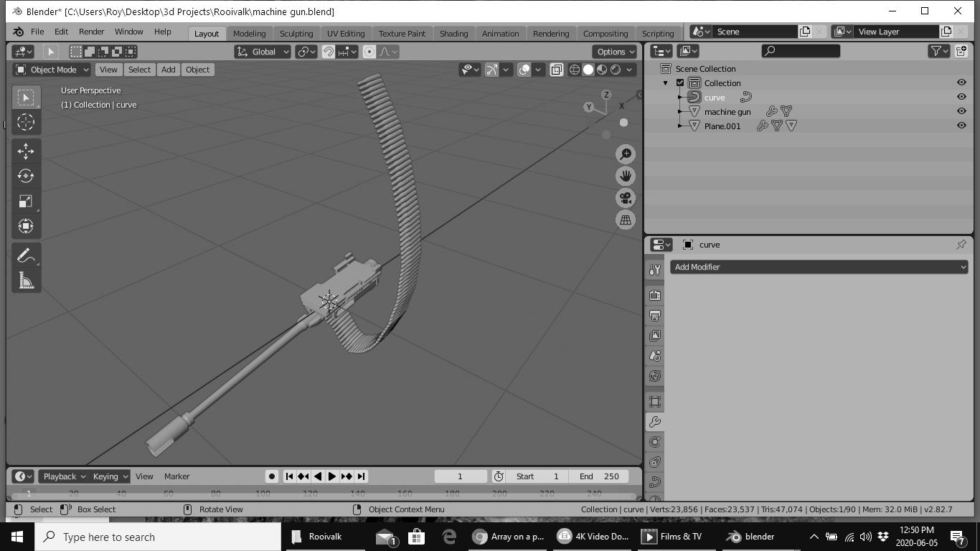Image resolution: width=980 pixels, height=551 pixels.
Task: Open the Modifier properties wrench tab
Action: click(x=655, y=422)
